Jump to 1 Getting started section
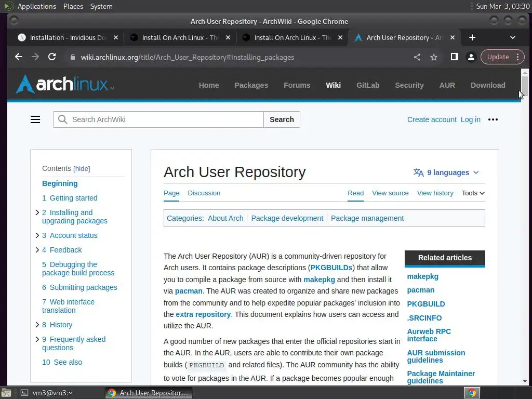The height and width of the screenshot is (399, 532). pyautogui.click(x=70, y=198)
